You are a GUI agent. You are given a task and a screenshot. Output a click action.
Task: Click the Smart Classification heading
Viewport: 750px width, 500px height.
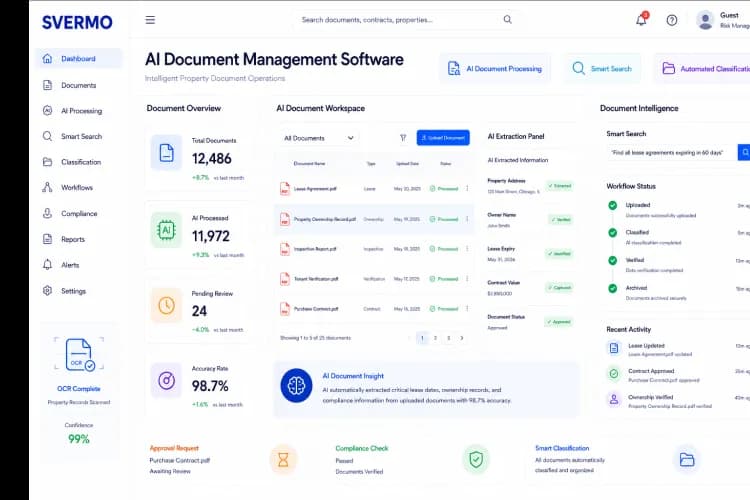(x=562, y=448)
